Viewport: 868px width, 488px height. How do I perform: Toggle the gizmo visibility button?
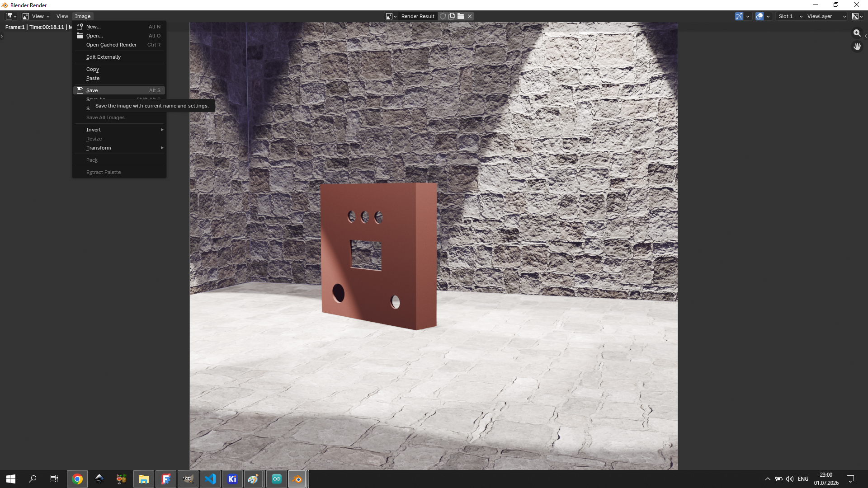(x=739, y=16)
